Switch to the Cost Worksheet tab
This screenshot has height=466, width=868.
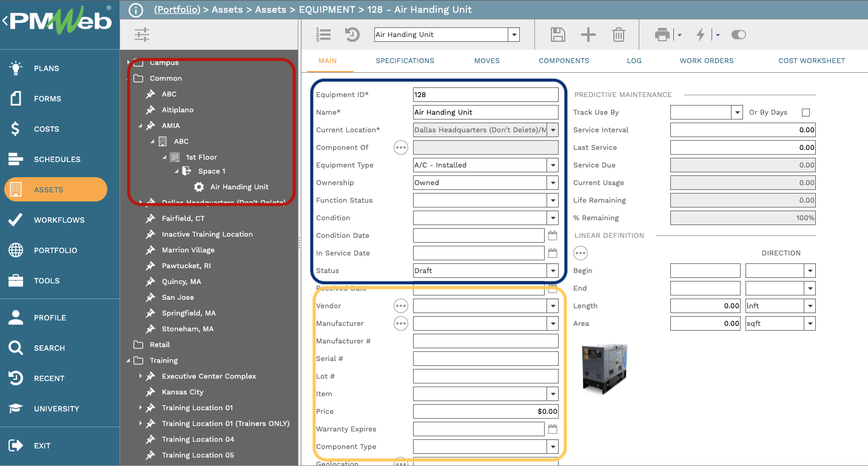tap(812, 61)
